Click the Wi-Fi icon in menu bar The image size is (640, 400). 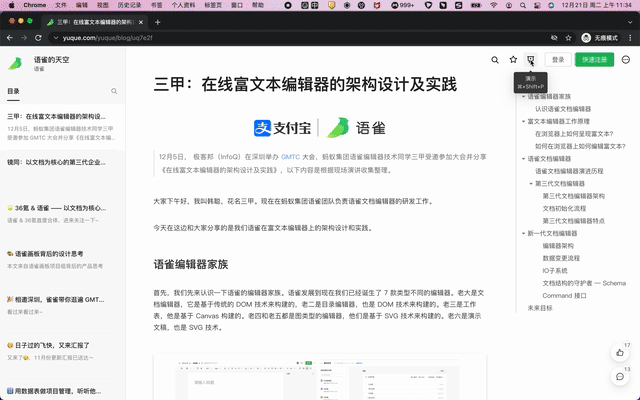point(494,5)
